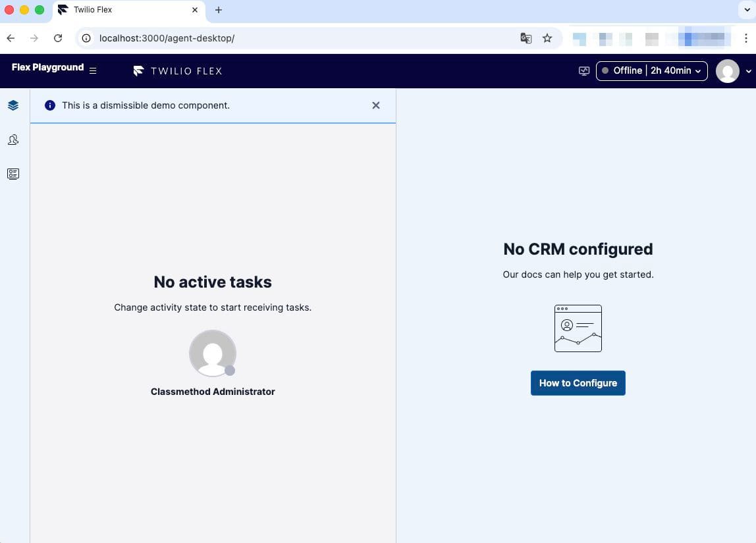Open the Agent Desktop layers sidebar icon
This screenshot has height=543, width=756.
(13, 105)
